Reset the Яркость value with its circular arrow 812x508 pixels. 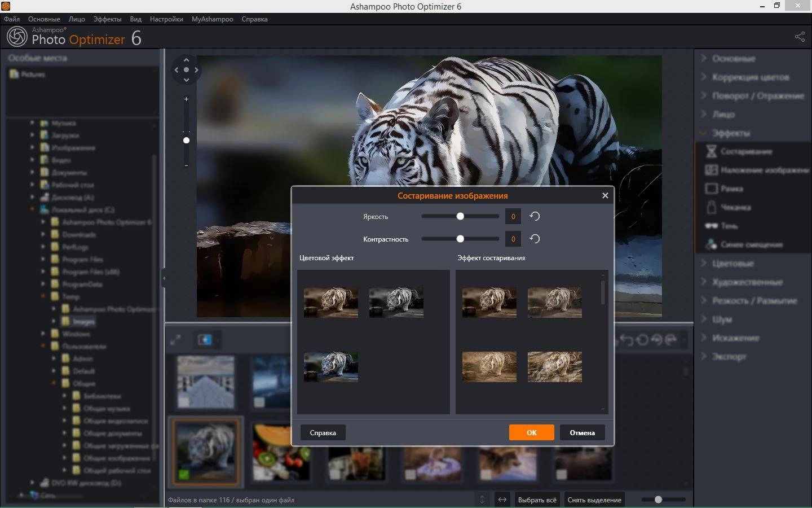(535, 216)
